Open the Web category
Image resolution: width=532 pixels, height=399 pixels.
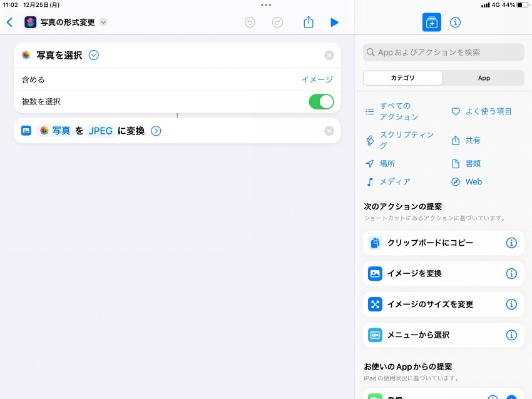[x=473, y=181]
